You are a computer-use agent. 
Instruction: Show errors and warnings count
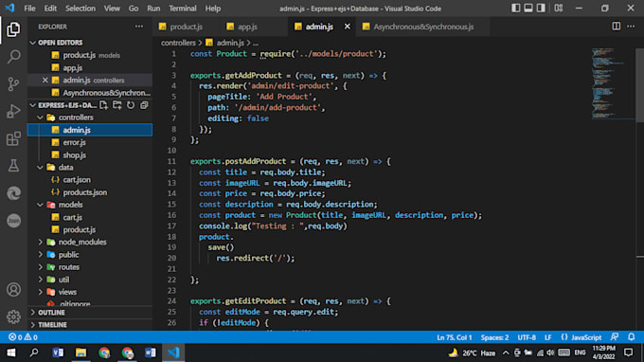tap(23, 337)
